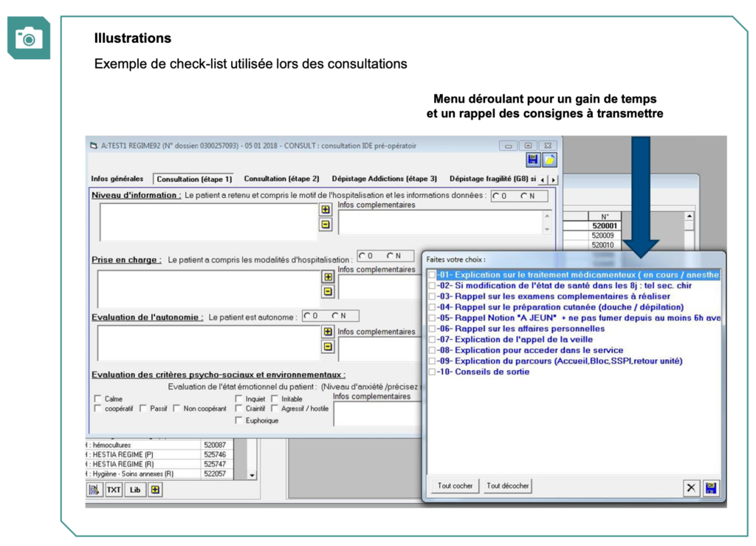The image size is (756, 546).
Task: Tick option 06 Rappel sur les affaires personnelles
Action: coord(432,329)
